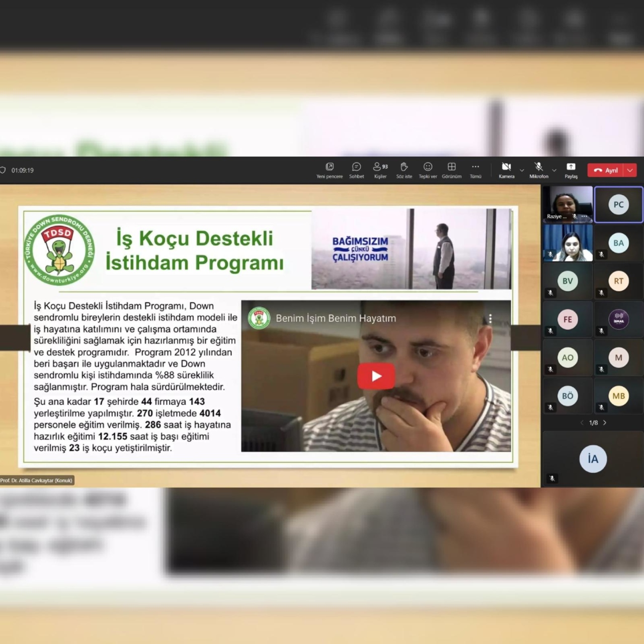644x644 pixels.
Task: Select the M participant avatar
Action: [618, 358]
